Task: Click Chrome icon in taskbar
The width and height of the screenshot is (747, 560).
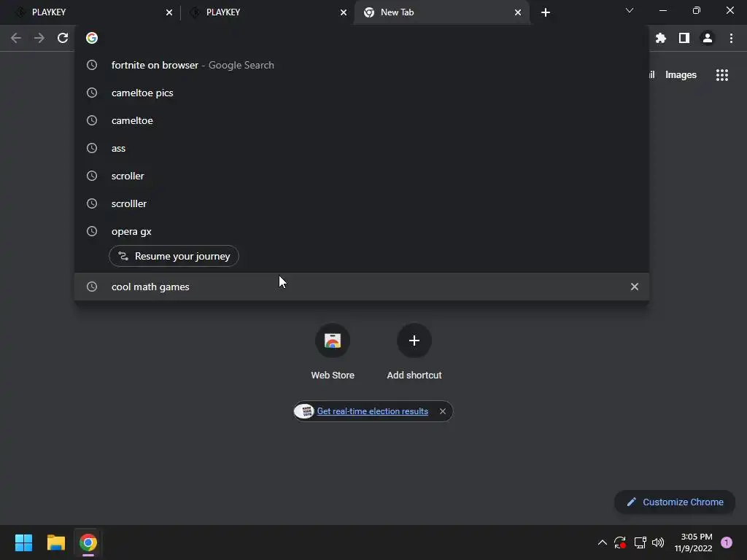Action: tap(88, 542)
